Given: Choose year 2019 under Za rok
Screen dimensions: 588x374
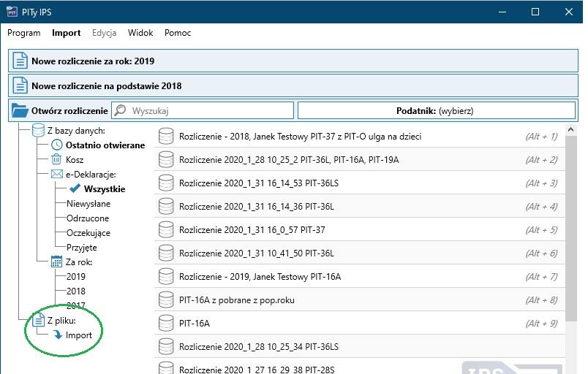Looking at the screenshot, I should point(76,277).
